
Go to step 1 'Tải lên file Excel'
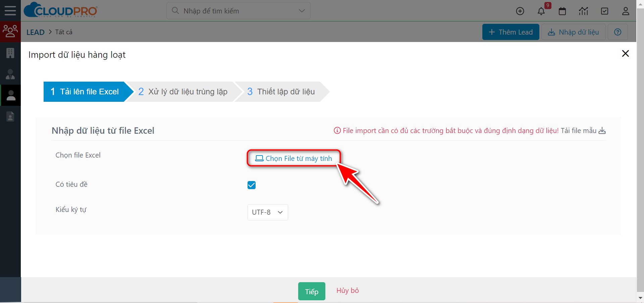point(89,92)
